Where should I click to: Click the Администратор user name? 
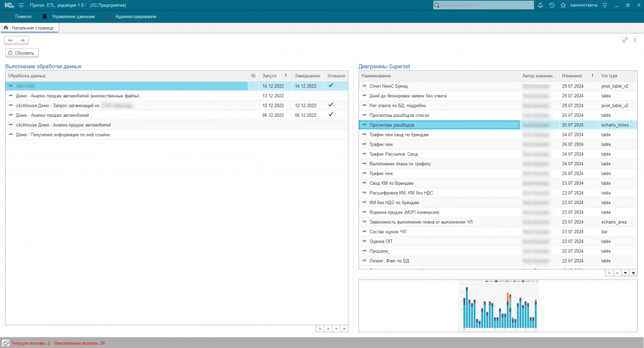click(x=584, y=5)
